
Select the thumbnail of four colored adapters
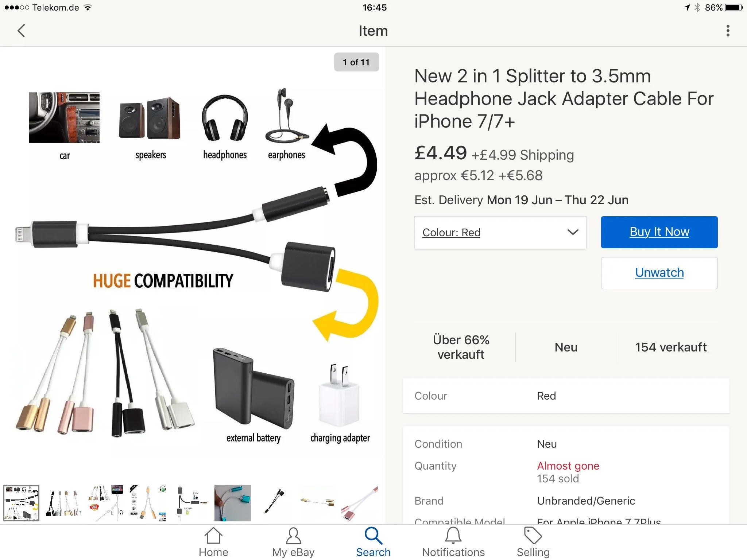tap(63, 503)
